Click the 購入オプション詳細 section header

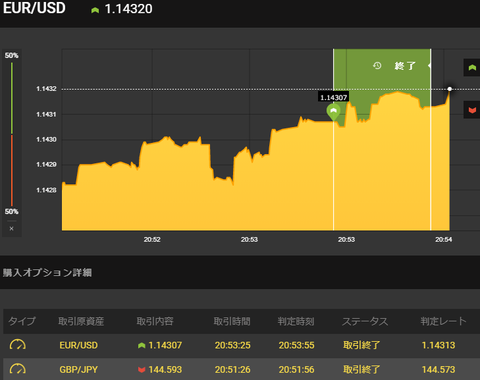pyautogui.click(x=47, y=273)
